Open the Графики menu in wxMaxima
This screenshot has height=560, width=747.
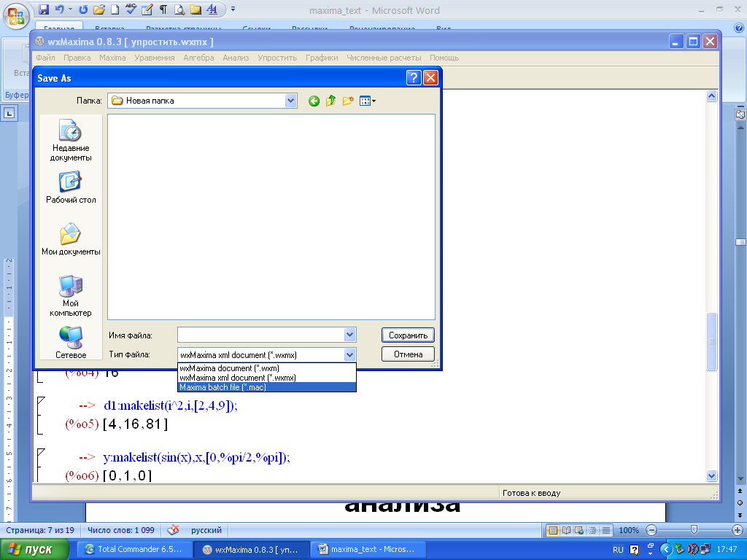point(322,58)
